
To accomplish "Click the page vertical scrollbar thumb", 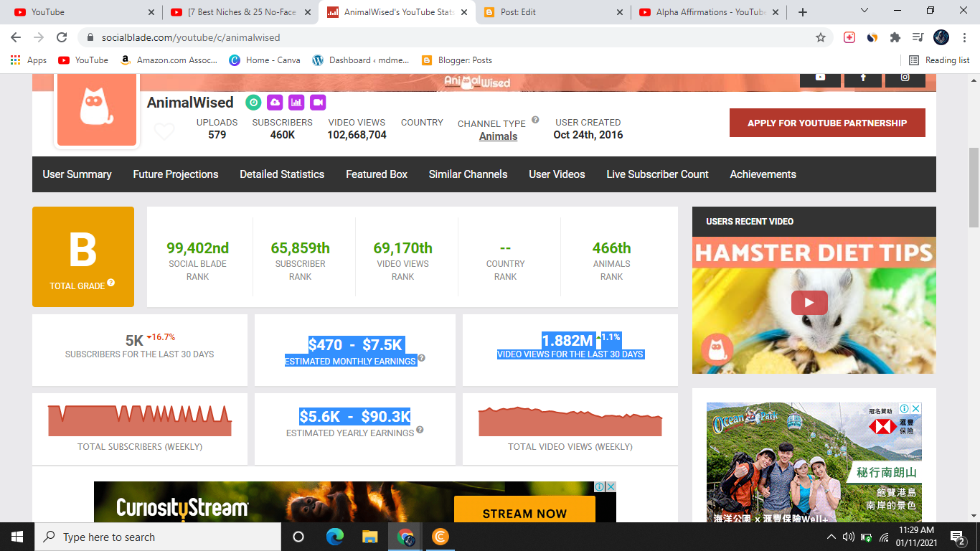I will 974,187.
